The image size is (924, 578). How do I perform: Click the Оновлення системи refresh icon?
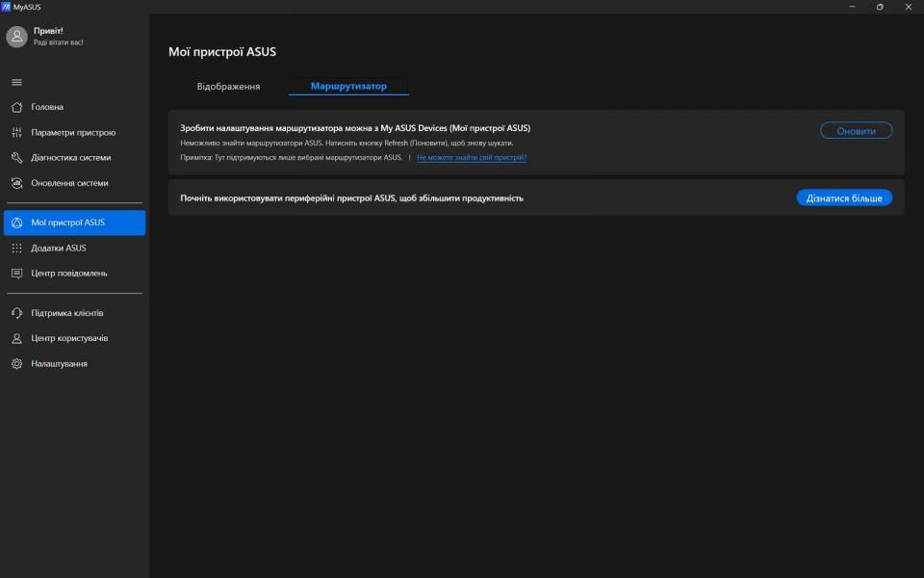(x=16, y=183)
